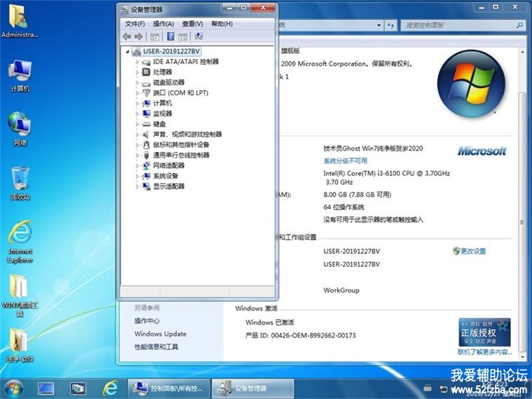Open the 操作中心 link

(147, 321)
